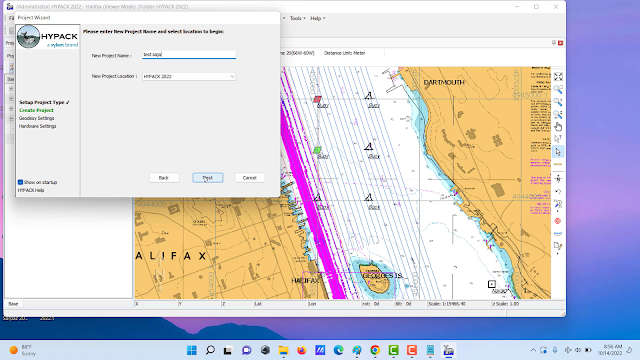
Task: Close the docked map panel with red X
Action: (560, 43)
